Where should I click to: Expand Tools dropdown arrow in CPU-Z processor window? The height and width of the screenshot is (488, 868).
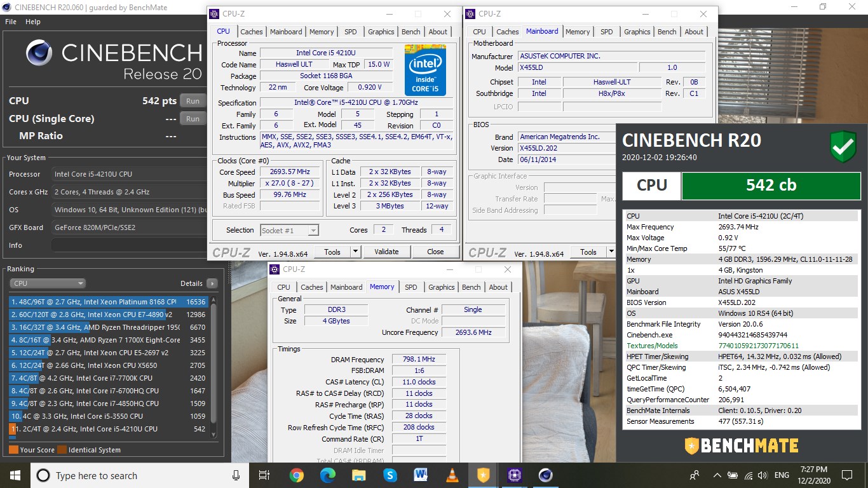coord(355,252)
